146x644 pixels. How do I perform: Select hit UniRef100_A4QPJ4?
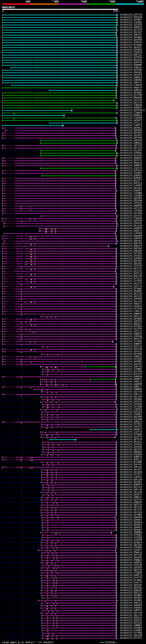(131, 87)
